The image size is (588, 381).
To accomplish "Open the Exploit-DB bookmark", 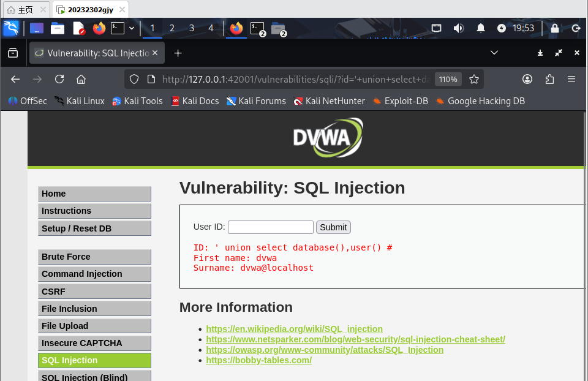I will (x=400, y=101).
